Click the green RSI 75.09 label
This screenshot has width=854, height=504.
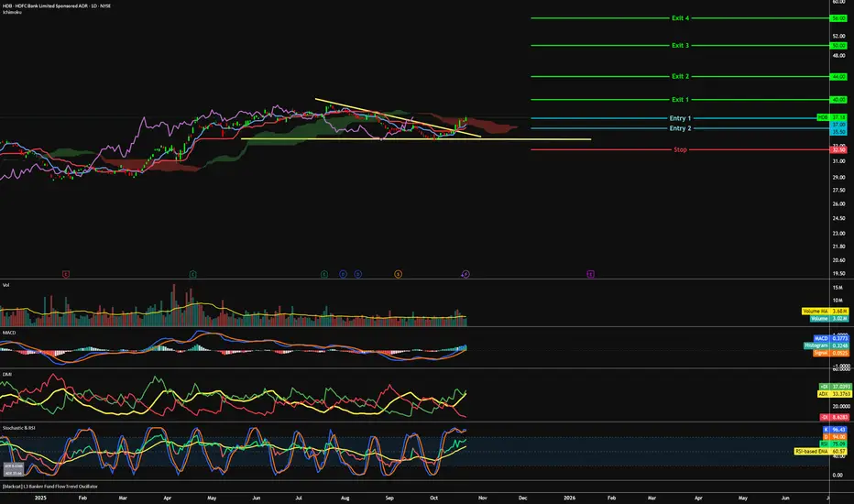833,444
